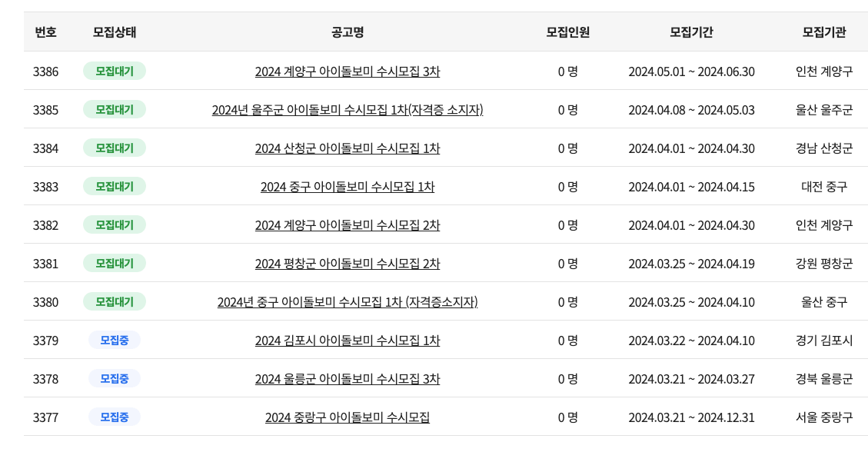View the 2024 울릉군 수시모집 3차 announcement
Screen dimensions: 868x452
click(x=347, y=378)
